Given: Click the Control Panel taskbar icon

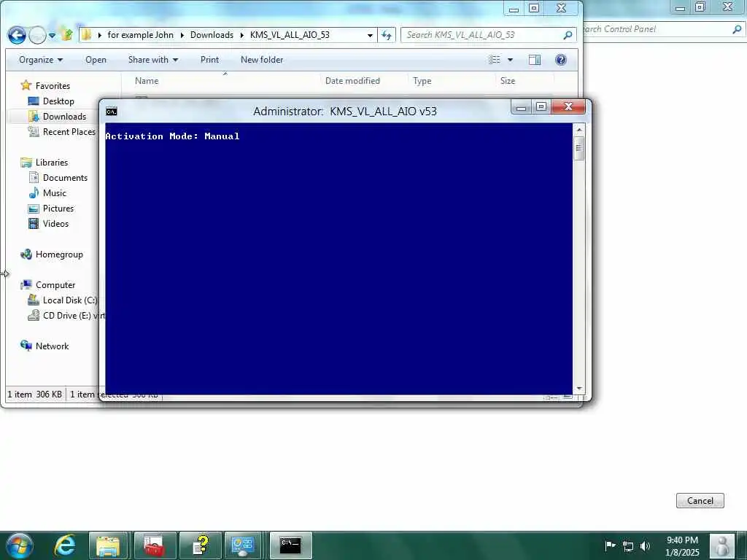Looking at the screenshot, I should (242, 545).
